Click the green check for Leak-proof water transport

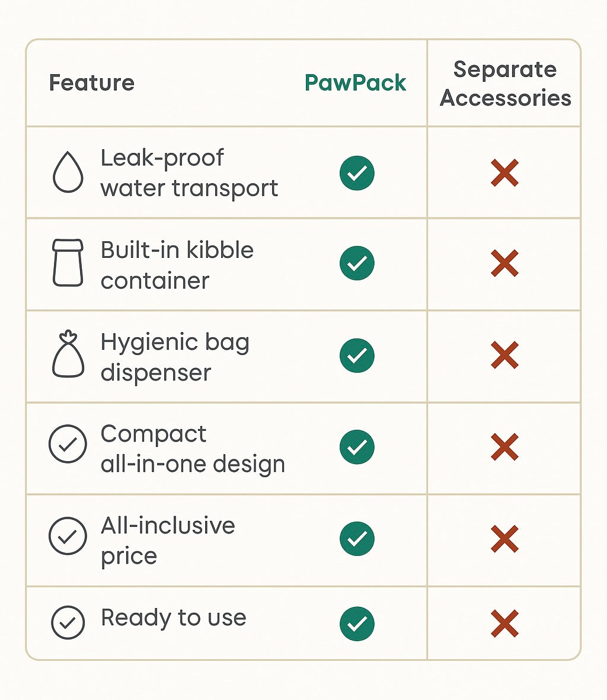click(x=357, y=172)
